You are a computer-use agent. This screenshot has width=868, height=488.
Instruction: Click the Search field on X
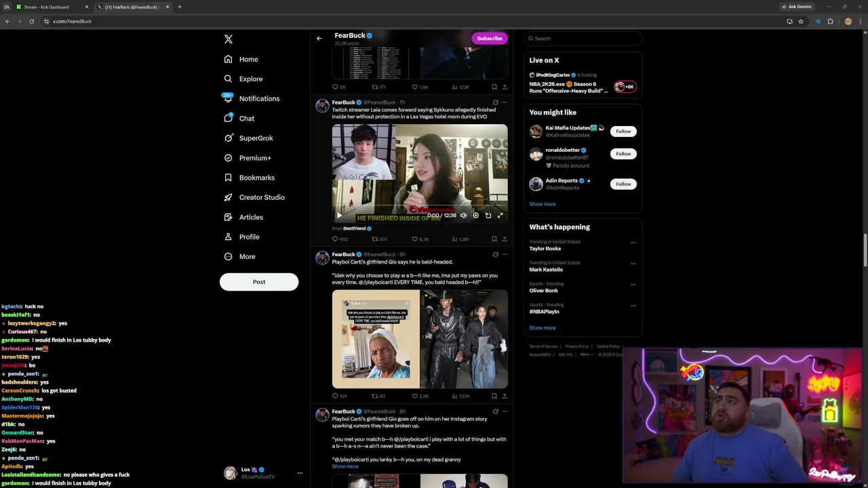(x=583, y=38)
